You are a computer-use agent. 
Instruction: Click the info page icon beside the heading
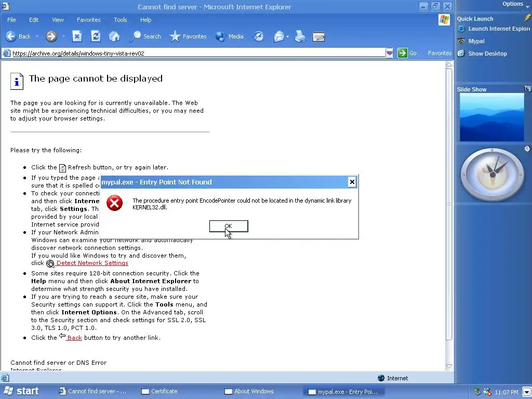coord(17,81)
